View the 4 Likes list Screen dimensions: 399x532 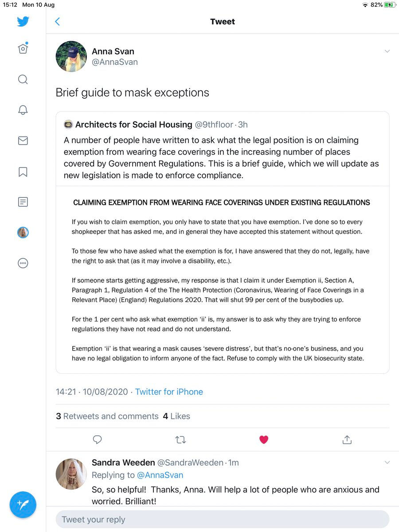pos(176,416)
